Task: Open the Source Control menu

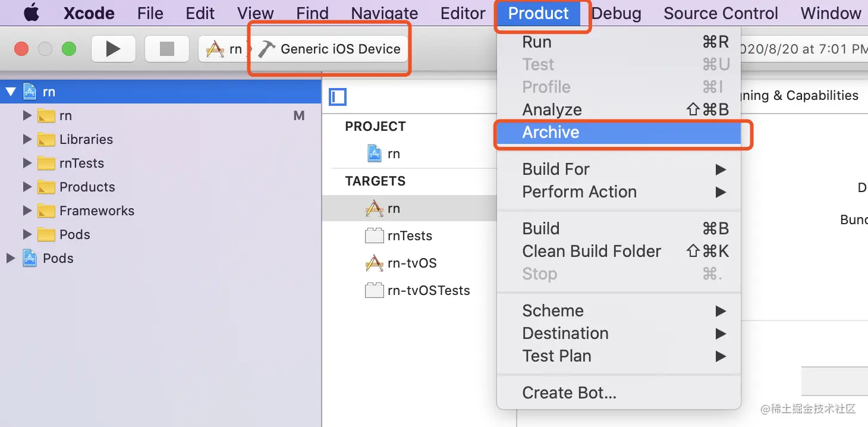Action: coord(721,13)
